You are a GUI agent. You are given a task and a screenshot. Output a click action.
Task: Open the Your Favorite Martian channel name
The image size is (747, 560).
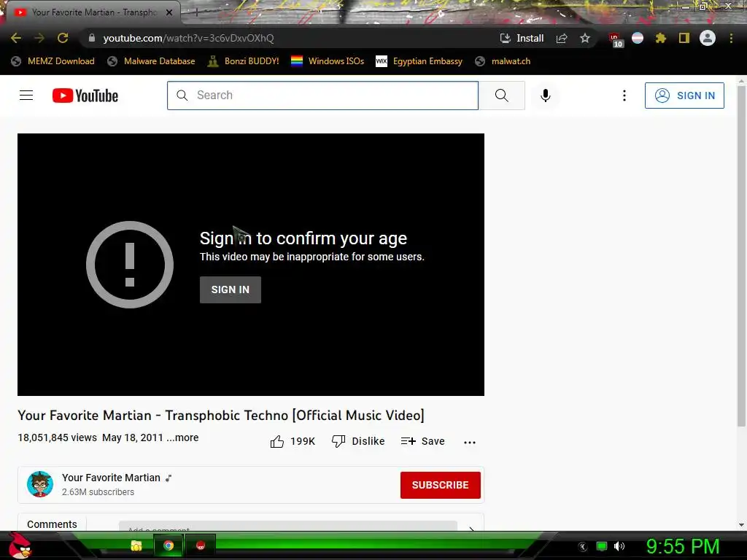click(111, 478)
